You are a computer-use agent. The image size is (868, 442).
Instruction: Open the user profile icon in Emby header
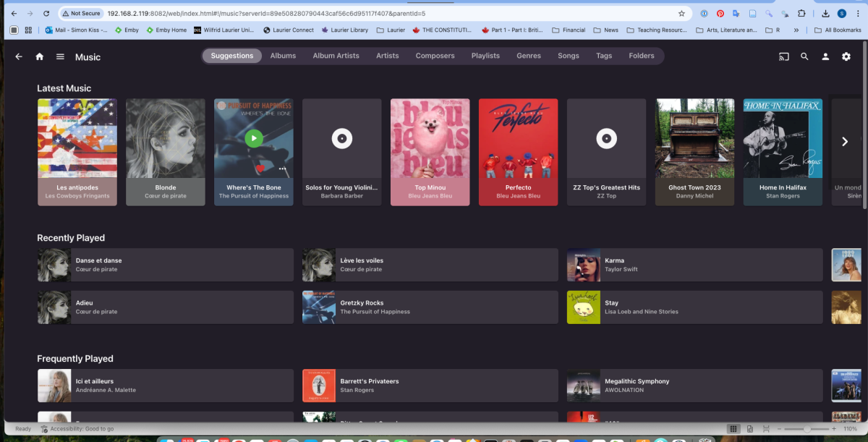tap(825, 56)
